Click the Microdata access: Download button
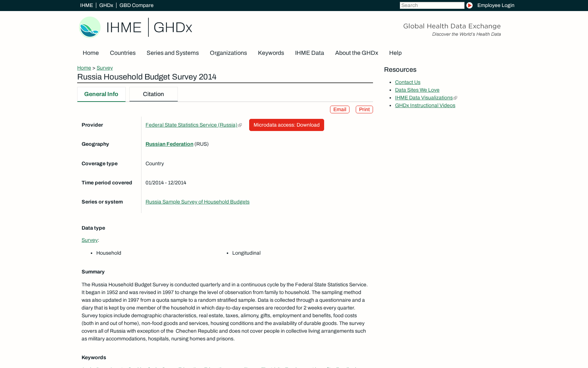Image resolution: width=588 pixels, height=368 pixels. pos(287,125)
